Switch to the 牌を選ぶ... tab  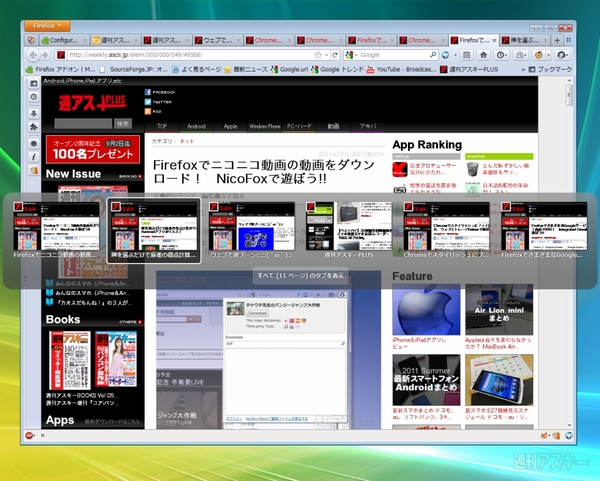coord(525,40)
